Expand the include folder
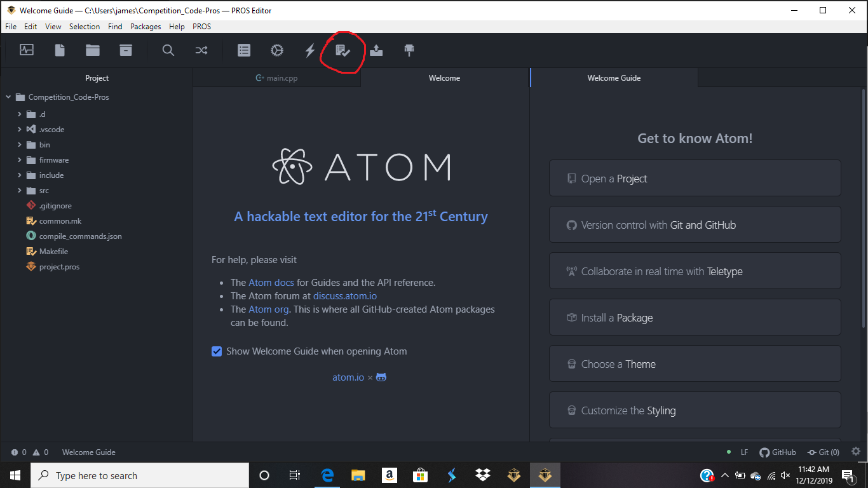Viewport: 868px width, 488px height. click(x=20, y=175)
